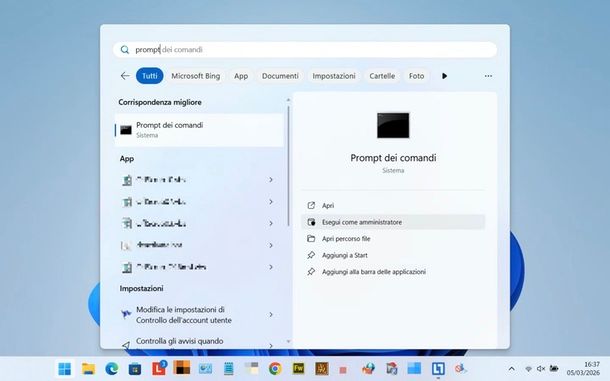Click the search magnifier icon in search box
The height and width of the screenshot is (381, 610).
click(124, 50)
